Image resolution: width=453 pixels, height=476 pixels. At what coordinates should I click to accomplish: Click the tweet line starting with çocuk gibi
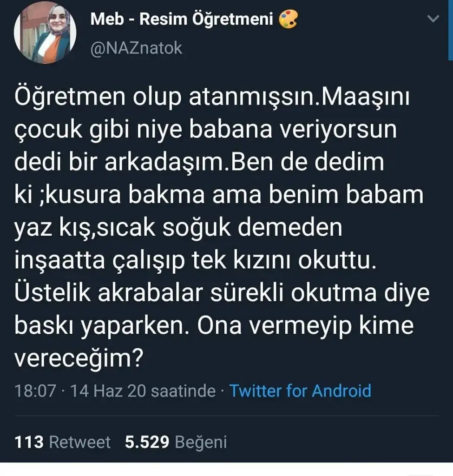206,131
